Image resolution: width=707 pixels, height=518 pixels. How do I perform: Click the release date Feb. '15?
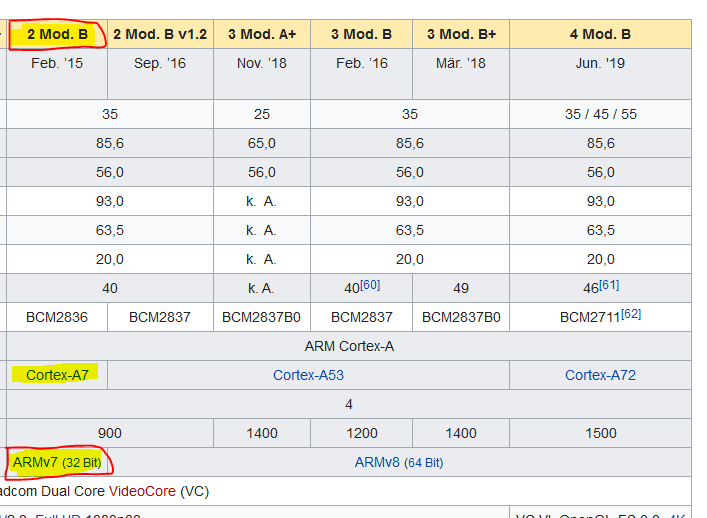(57, 63)
